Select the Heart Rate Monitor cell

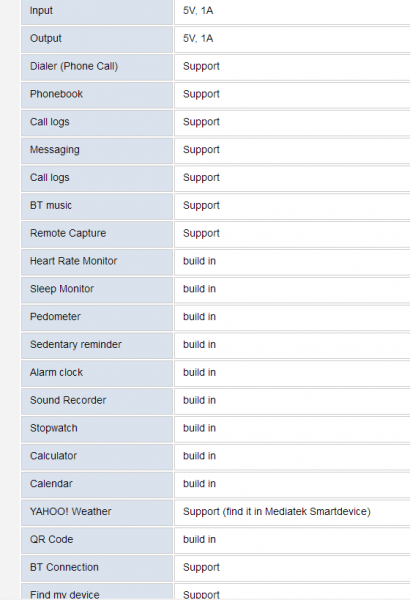(97, 262)
